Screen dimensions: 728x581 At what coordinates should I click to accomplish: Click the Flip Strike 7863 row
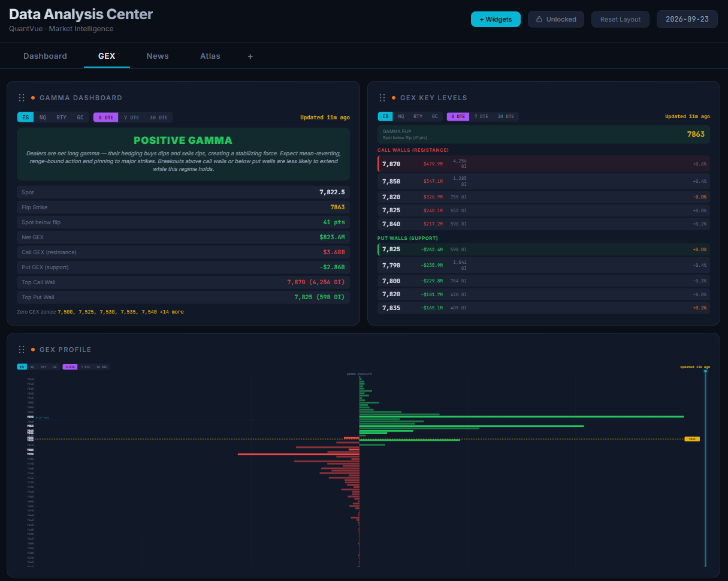click(183, 207)
